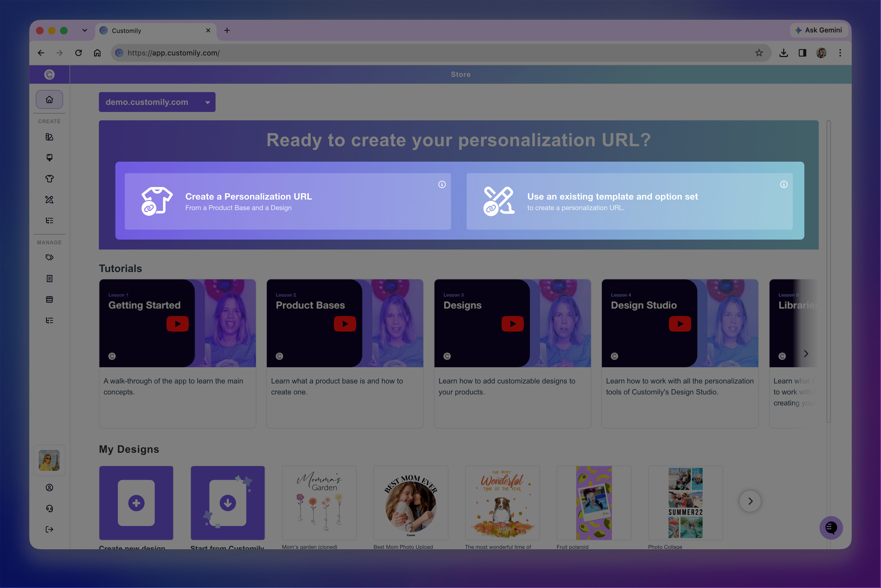Open The most wonderful time design
881x588 pixels.
pos(502,503)
